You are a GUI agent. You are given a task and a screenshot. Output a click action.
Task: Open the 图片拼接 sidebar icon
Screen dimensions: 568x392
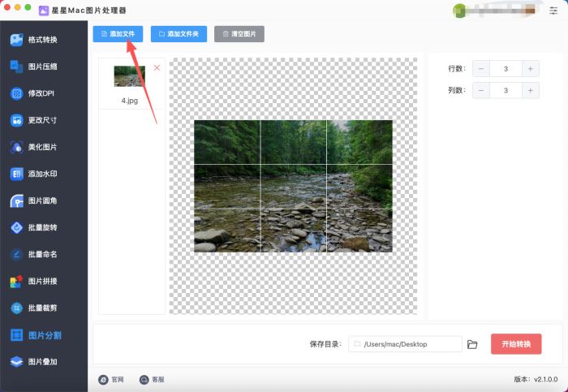(x=16, y=282)
